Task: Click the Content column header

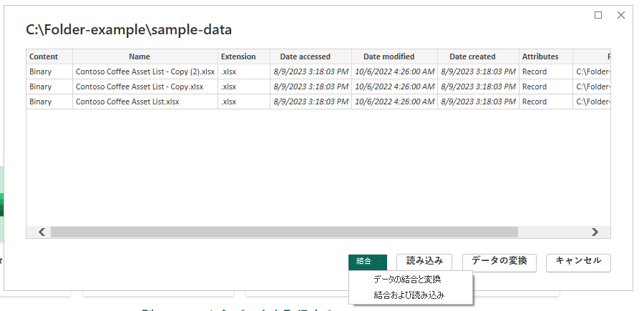Action: tap(44, 56)
